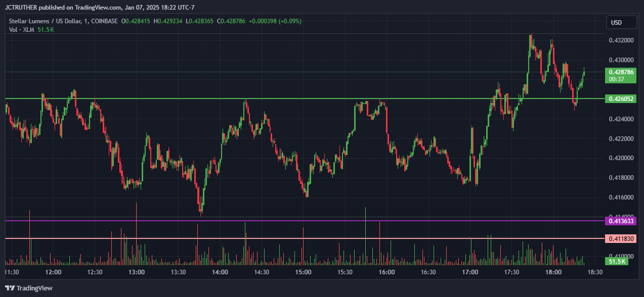Click the Stellar Lumens / US Dollar title
This screenshot has width=644, height=297.
tap(50, 21)
